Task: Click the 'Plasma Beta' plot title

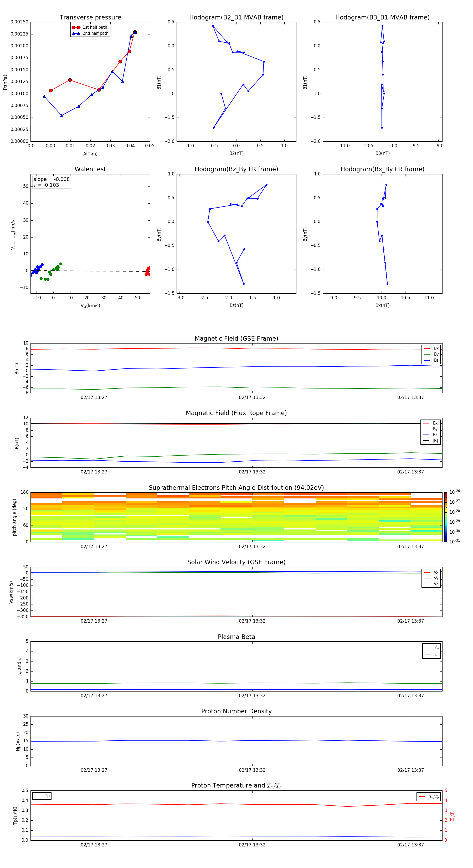Action: pos(236,637)
